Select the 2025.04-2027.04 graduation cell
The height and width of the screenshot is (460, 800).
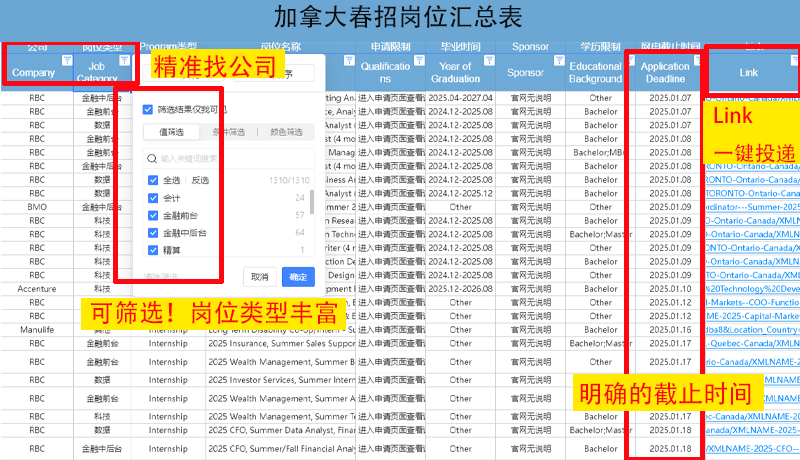coord(460,98)
